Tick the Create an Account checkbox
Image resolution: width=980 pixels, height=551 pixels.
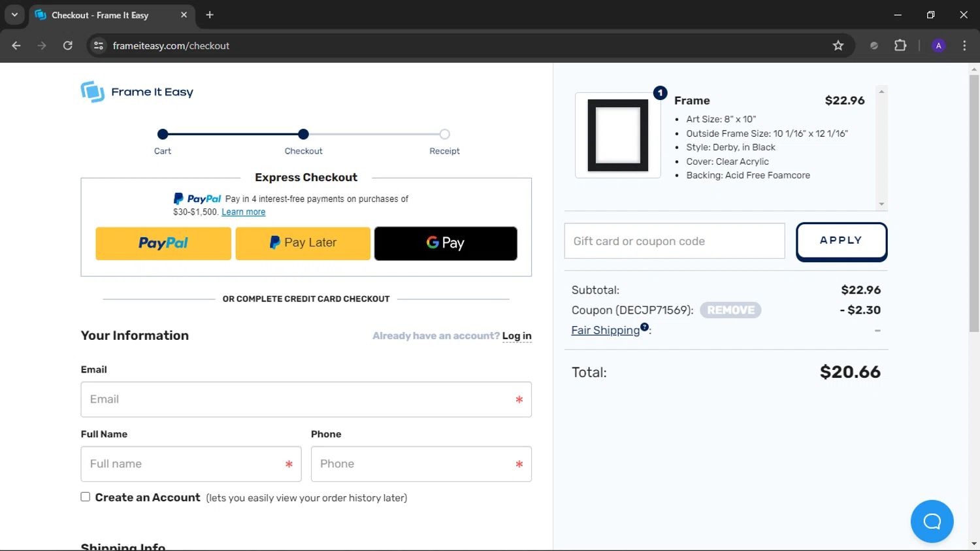86,497
